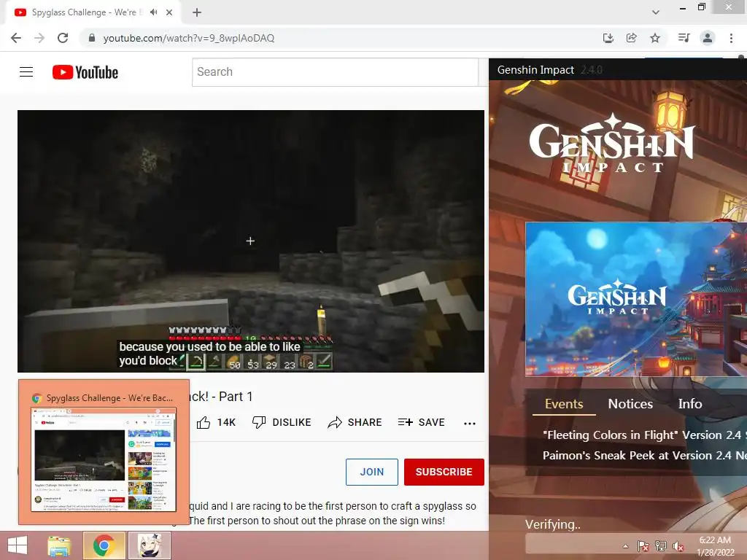
Task: Open "Fleeting Colors in Flight" Version 2.4 news
Action: click(x=645, y=435)
